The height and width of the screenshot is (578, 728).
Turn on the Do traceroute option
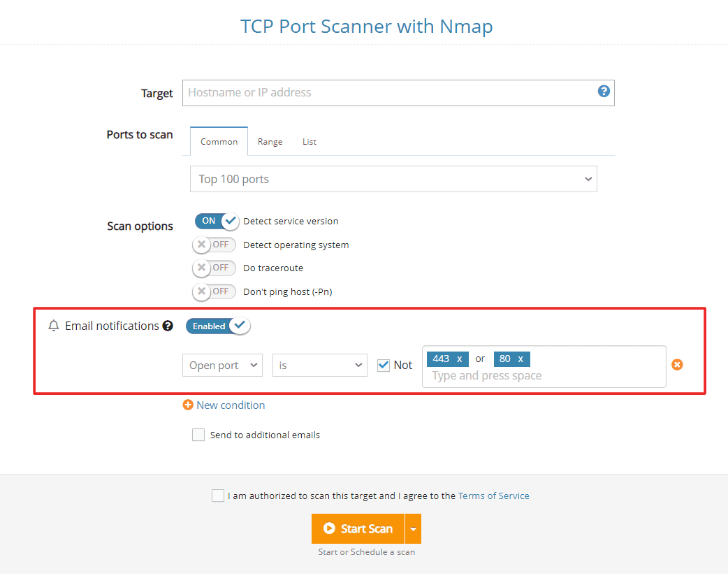pos(214,268)
